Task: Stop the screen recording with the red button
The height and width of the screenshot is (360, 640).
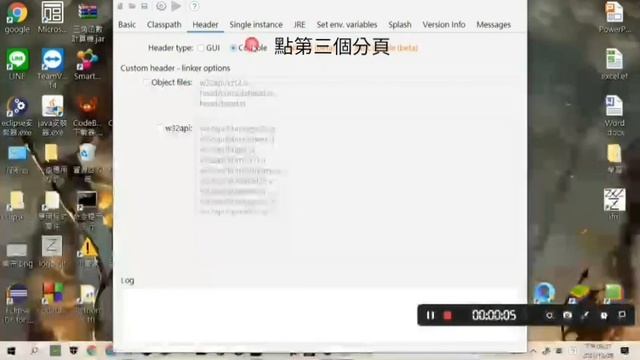Action: pyautogui.click(x=448, y=316)
